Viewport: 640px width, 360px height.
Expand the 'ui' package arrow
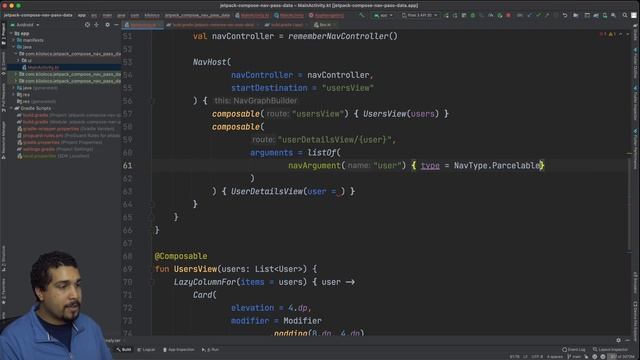tap(18, 60)
